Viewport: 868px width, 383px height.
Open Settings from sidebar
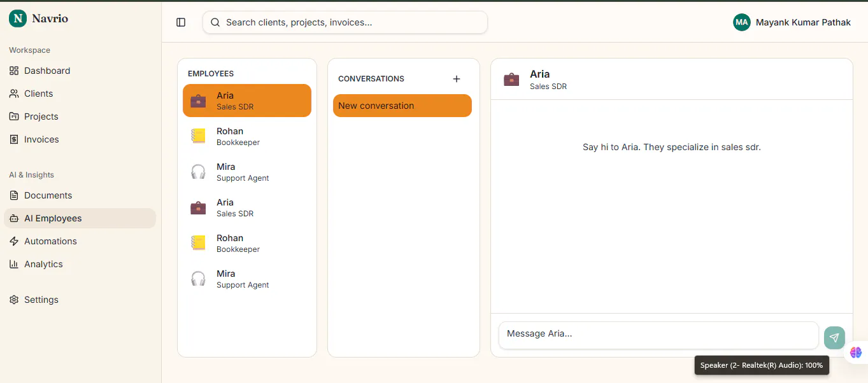80,300
